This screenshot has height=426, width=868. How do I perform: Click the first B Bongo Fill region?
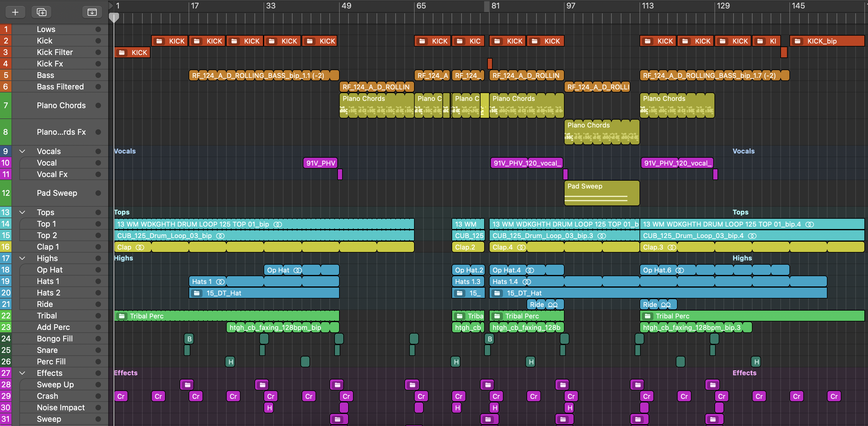(x=189, y=339)
